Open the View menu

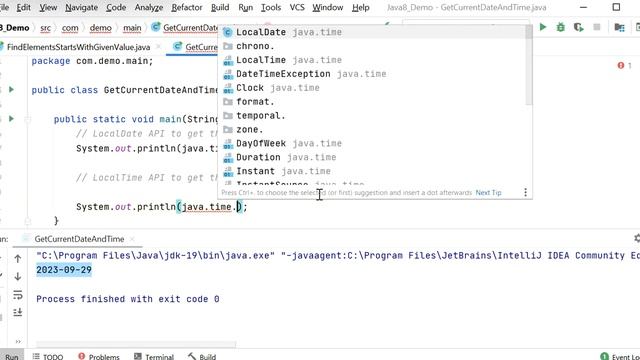pyautogui.click(x=48, y=7)
